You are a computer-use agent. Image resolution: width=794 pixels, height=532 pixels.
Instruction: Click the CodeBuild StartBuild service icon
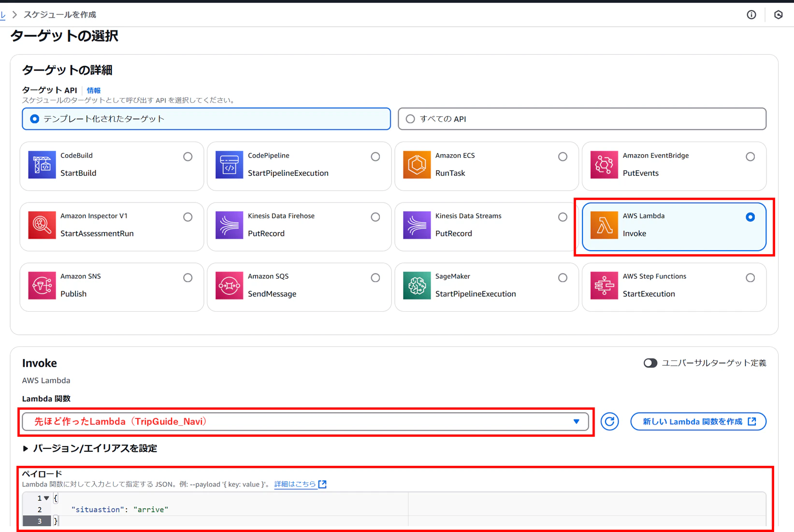(x=42, y=165)
